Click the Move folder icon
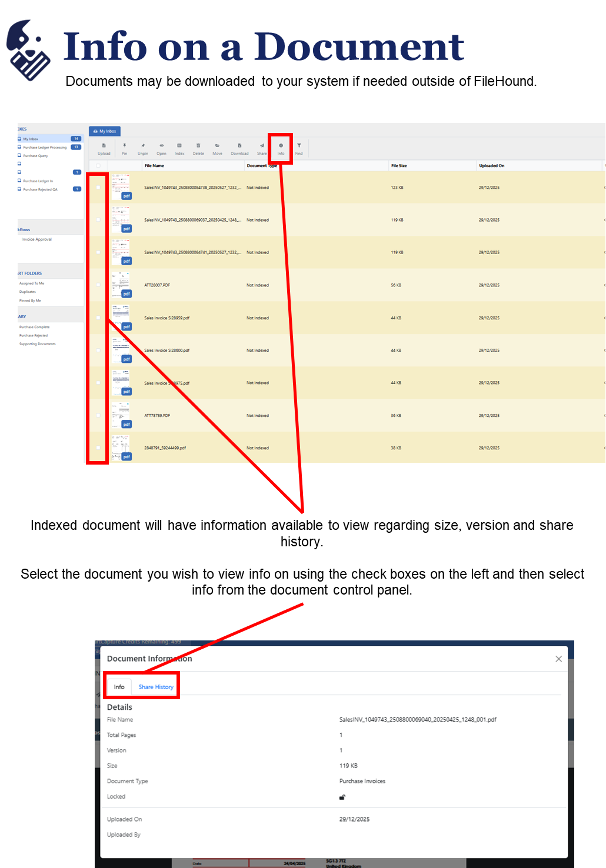This screenshot has width=606, height=868. click(217, 145)
